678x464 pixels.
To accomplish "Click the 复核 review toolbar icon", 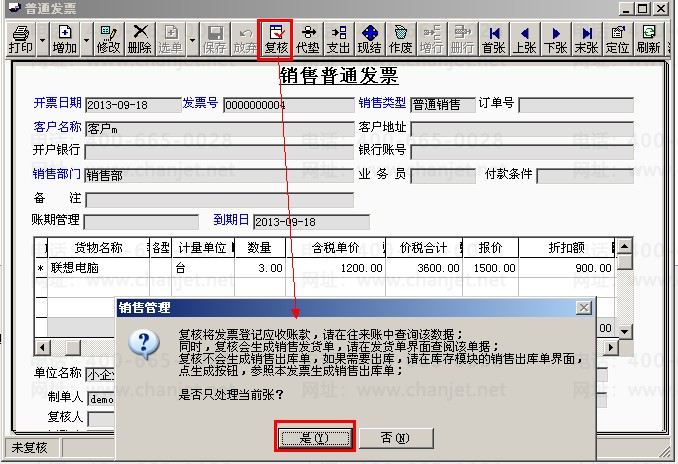I will pos(276,39).
